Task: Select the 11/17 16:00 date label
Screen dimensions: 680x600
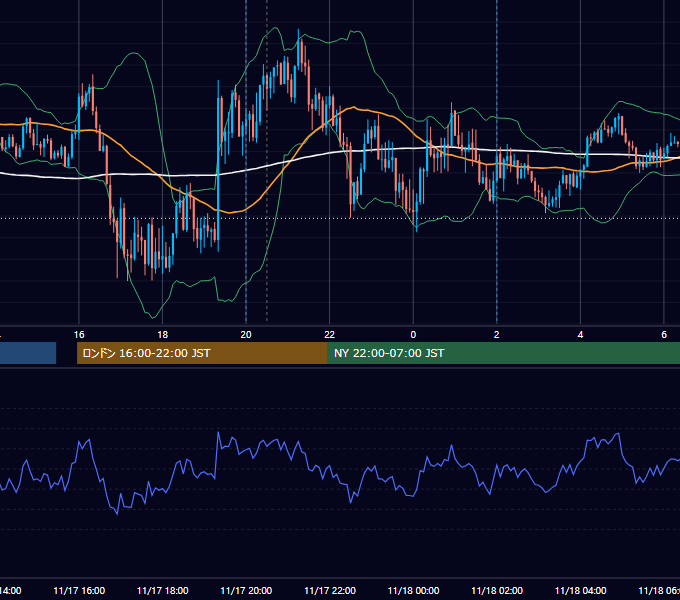Action: (x=79, y=590)
